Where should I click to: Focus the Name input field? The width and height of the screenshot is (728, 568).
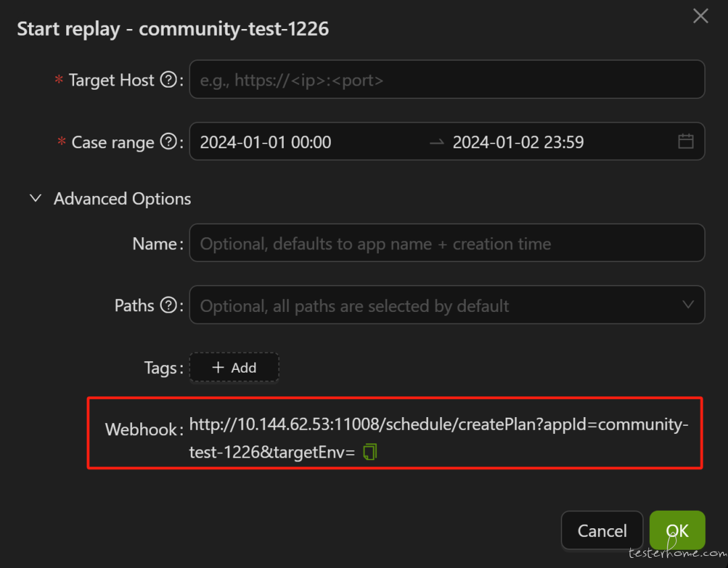(x=447, y=243)
